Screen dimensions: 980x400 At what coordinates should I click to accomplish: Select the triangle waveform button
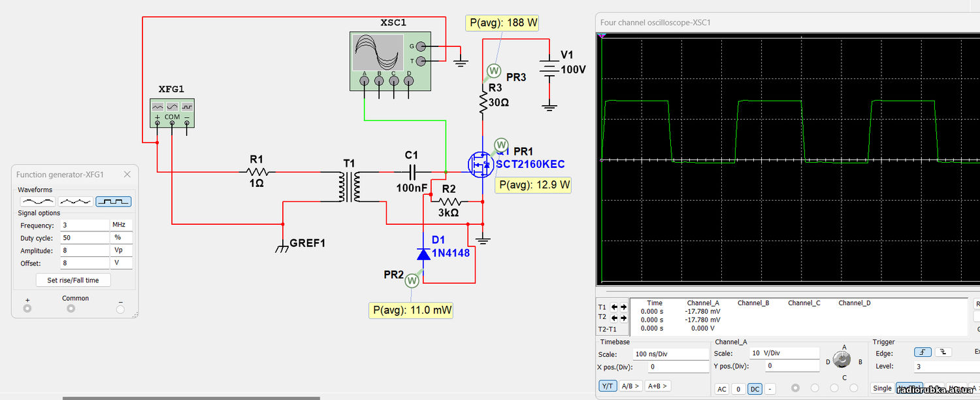[76, 201]
